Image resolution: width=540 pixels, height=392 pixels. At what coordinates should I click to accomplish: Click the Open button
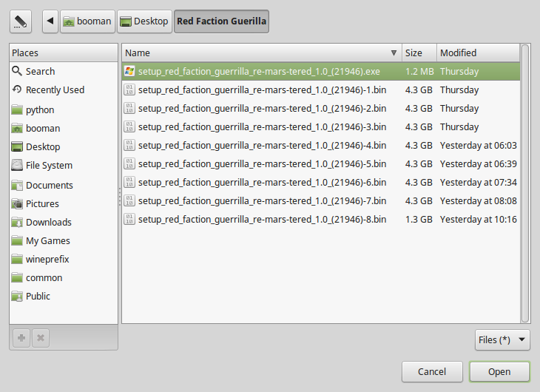point(499,372)
